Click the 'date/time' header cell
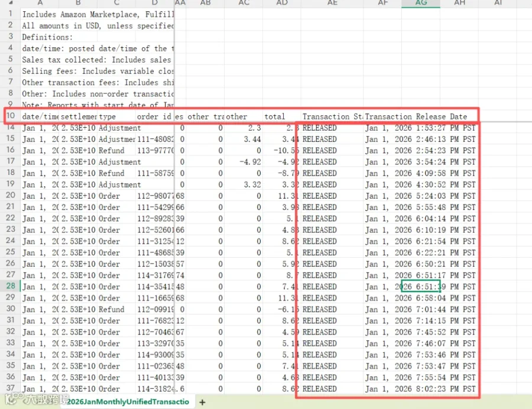532x409 pixels. pyautogui.click(x=40, y=116)
